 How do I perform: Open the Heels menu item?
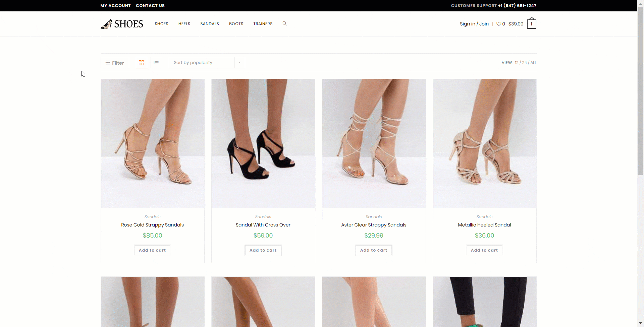pyautogui.click(x=184, y=24)
